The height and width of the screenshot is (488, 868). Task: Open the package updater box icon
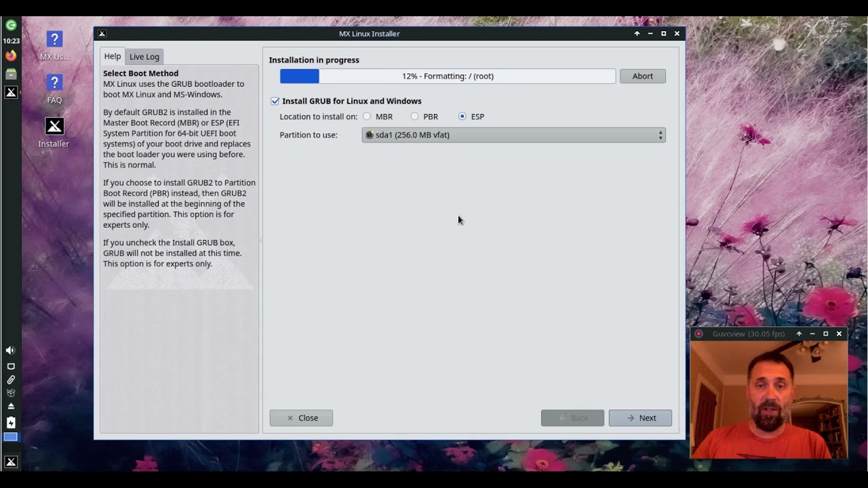pos(11,392)
